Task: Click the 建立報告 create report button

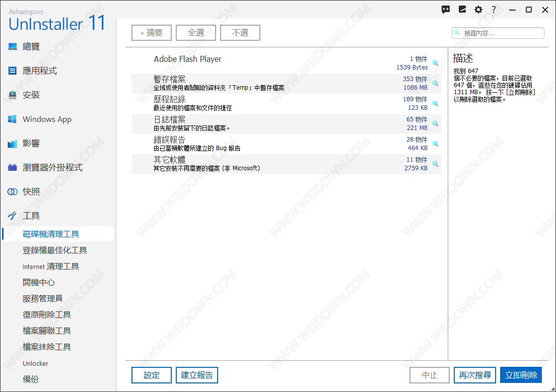Action: click(197, 375)
